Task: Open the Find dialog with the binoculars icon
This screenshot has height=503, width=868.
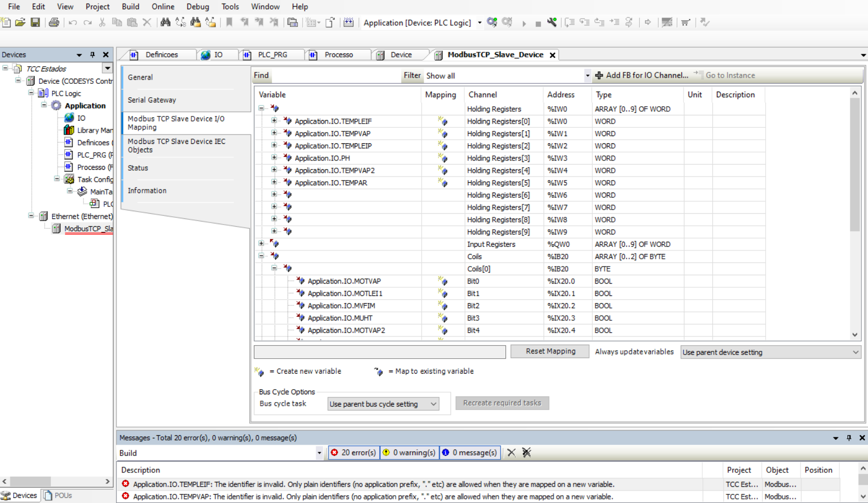Action: [x=164, y=22]
